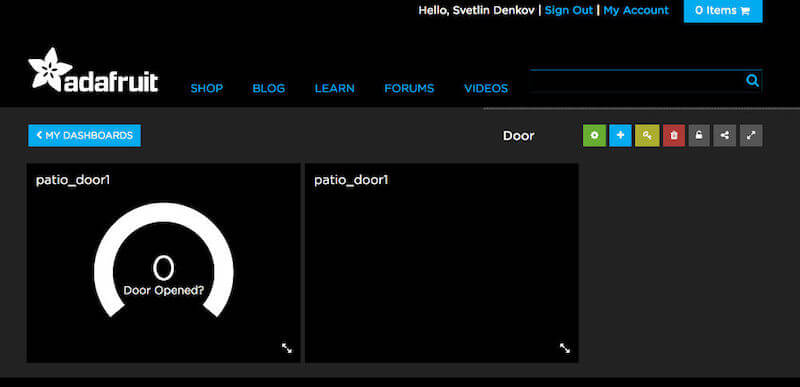Screen dimensions: 800x387
Task: Open dashboard settings with green gear icon
Action: 594,136
